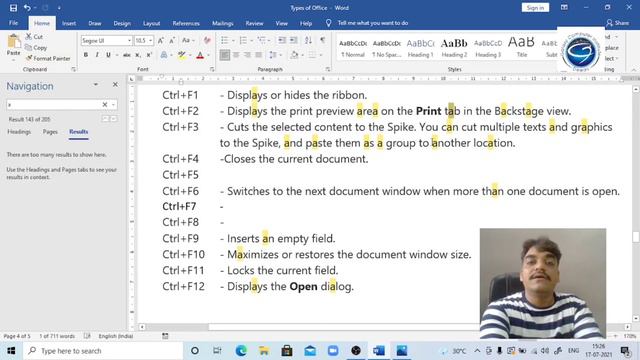Align the paragraph to the right
Viewport: 640px width, 360px height.
point(247,55)
